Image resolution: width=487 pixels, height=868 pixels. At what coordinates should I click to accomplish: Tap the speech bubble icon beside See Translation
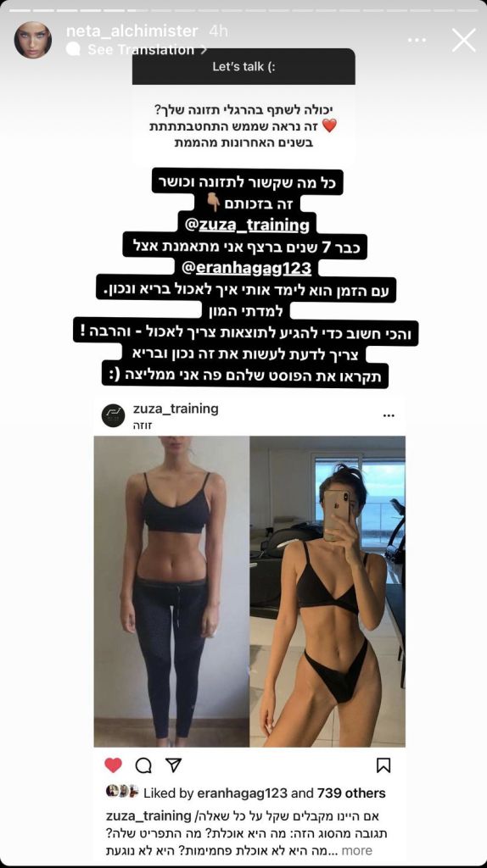pyautogui.click(x=73, y=49)
